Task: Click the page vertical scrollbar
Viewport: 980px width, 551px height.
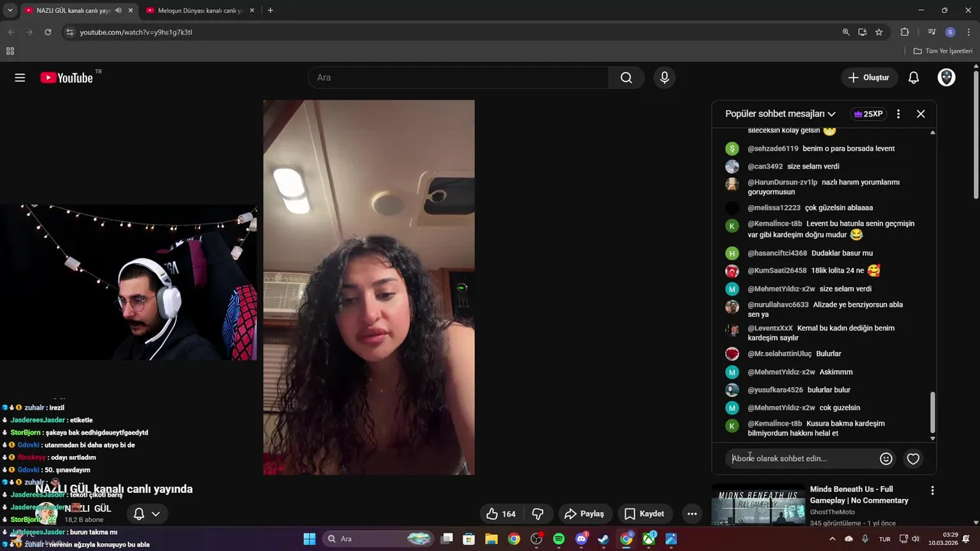Action: pos(975,134)
